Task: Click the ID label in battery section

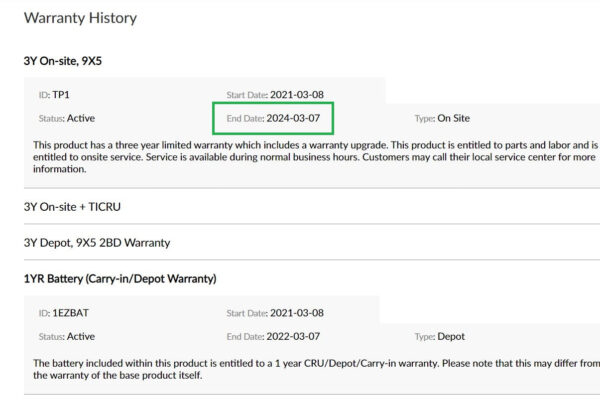Action: [44, 313]
